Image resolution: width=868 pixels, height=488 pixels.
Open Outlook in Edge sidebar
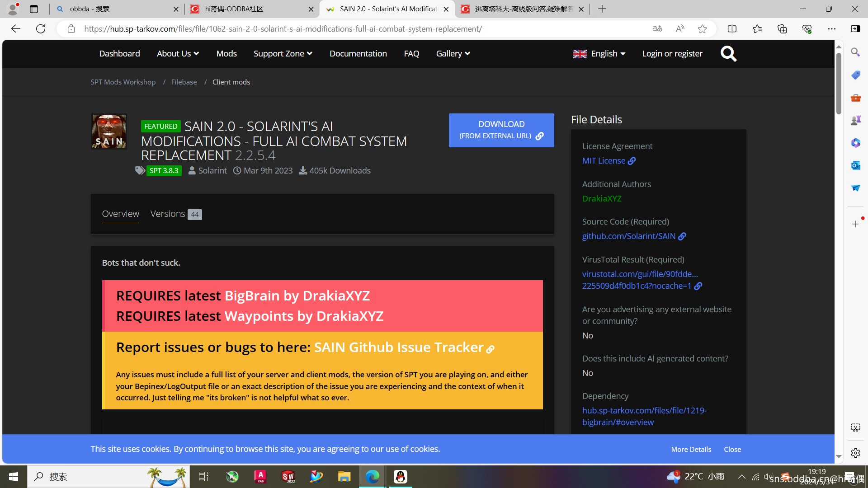coord(855,165)
